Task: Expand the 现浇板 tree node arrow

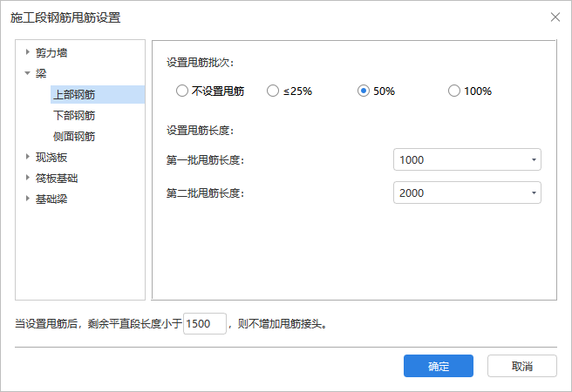Action: (x=27, y=157)
